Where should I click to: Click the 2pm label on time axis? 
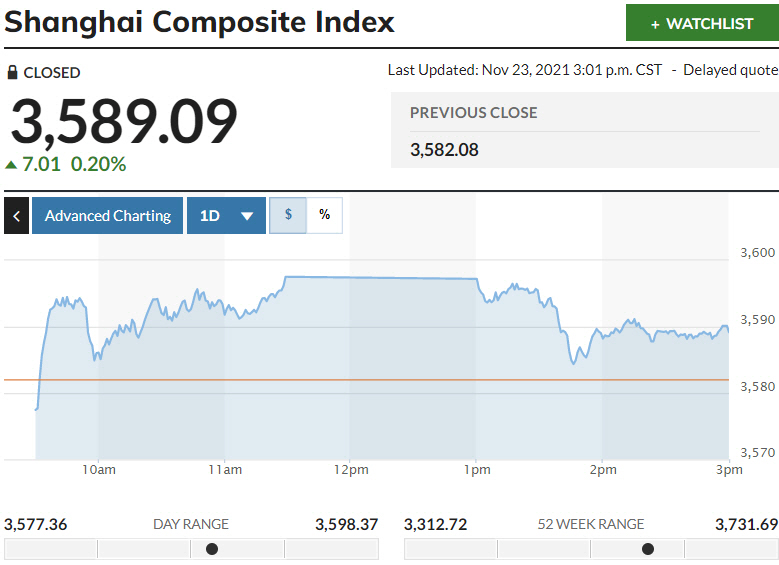[602, 470]
